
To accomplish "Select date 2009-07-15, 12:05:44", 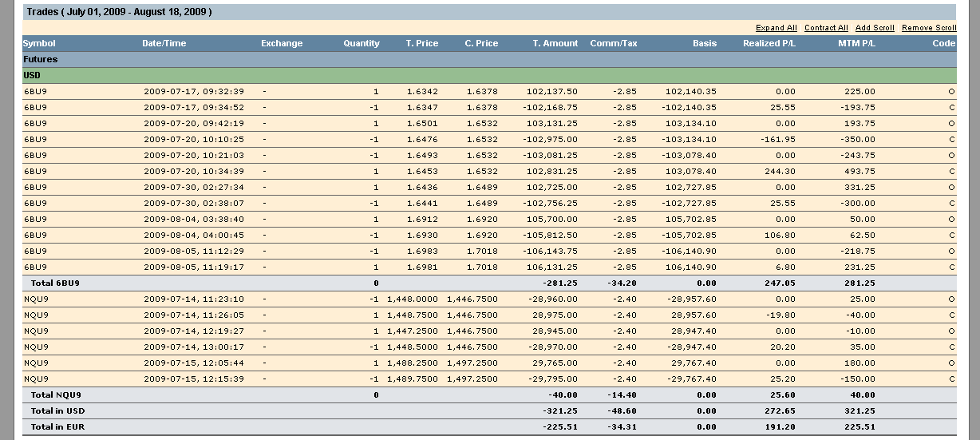I will coord(194,363).
